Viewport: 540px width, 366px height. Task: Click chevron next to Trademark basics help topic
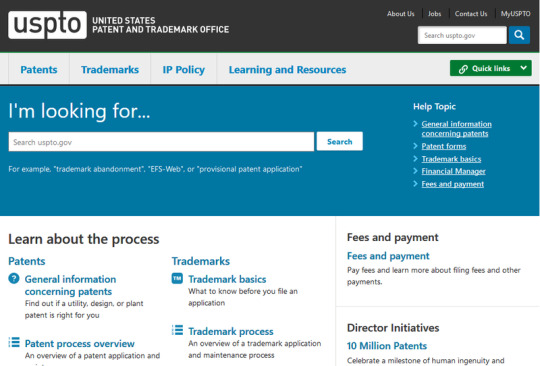click(x=415, y=159)
